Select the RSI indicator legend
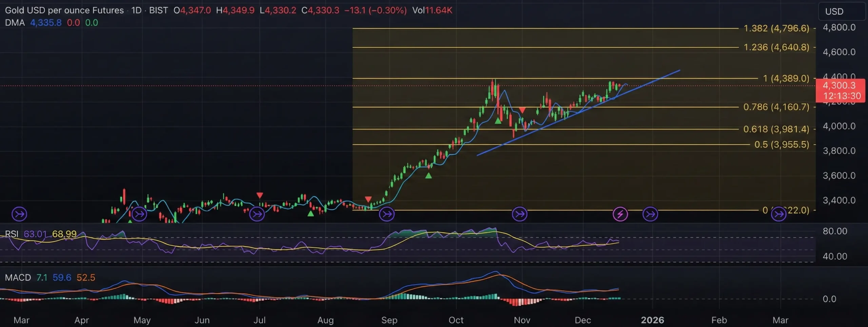Image resolution: width=868 pixels, height=327 pixels. coord(12,234)
